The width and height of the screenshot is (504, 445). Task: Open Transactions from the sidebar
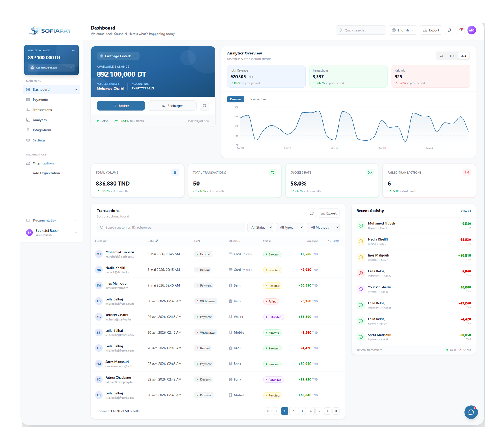point(51,110)
